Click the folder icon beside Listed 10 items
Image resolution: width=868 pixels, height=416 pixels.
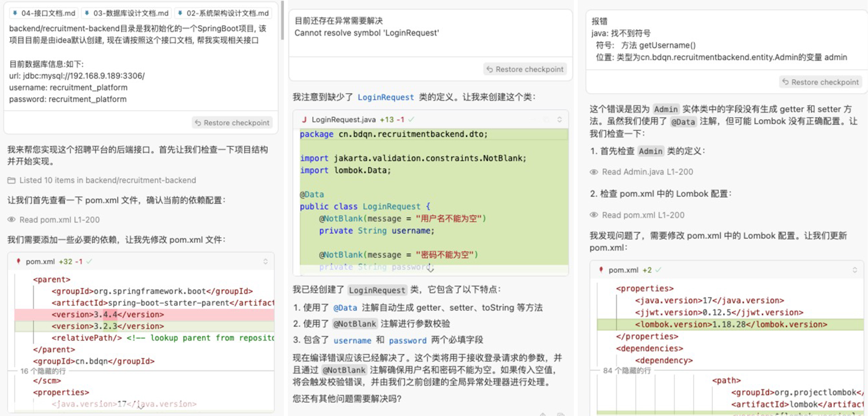11,180
